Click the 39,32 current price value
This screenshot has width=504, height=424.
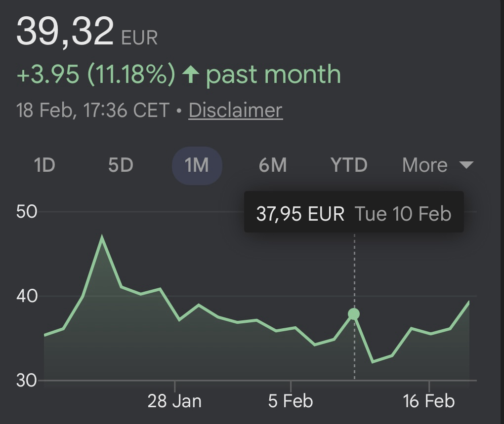(65, 32)
